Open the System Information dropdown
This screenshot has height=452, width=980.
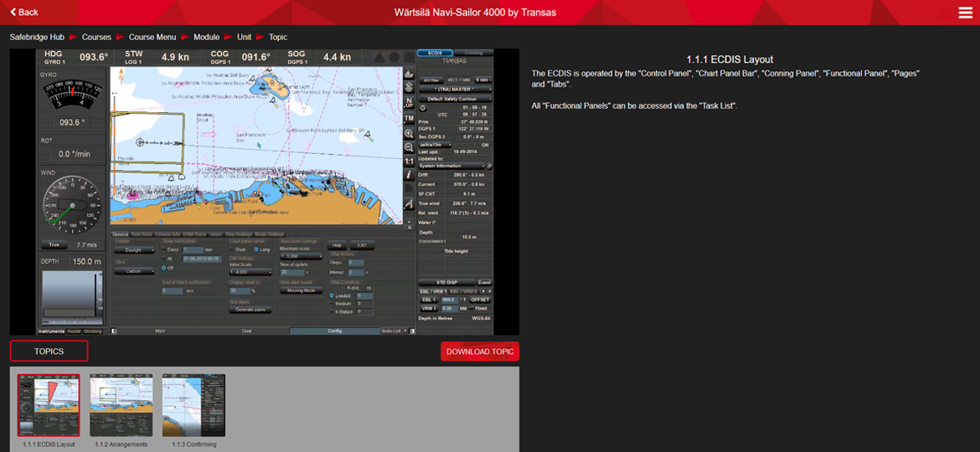[451, 166]
